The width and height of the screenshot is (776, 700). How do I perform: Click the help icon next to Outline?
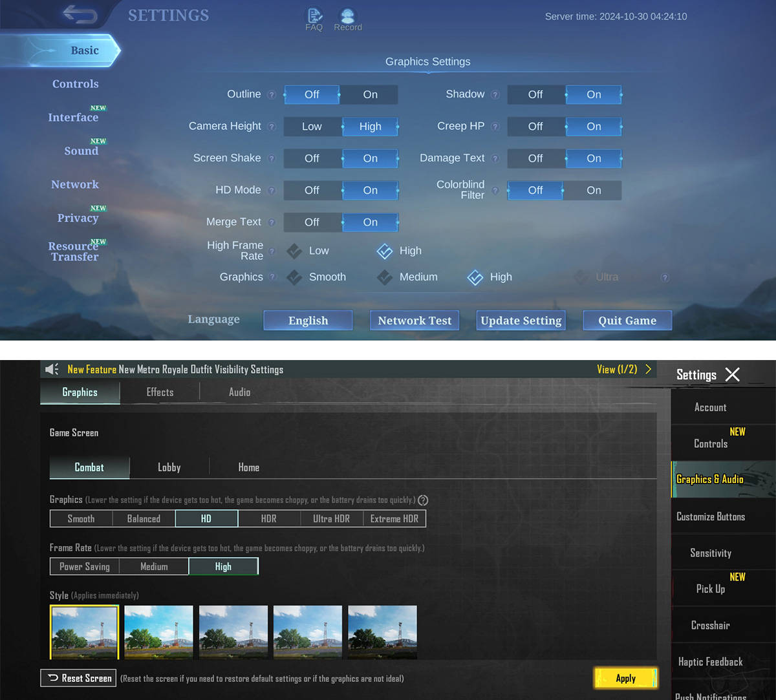(x=272, y=95)
